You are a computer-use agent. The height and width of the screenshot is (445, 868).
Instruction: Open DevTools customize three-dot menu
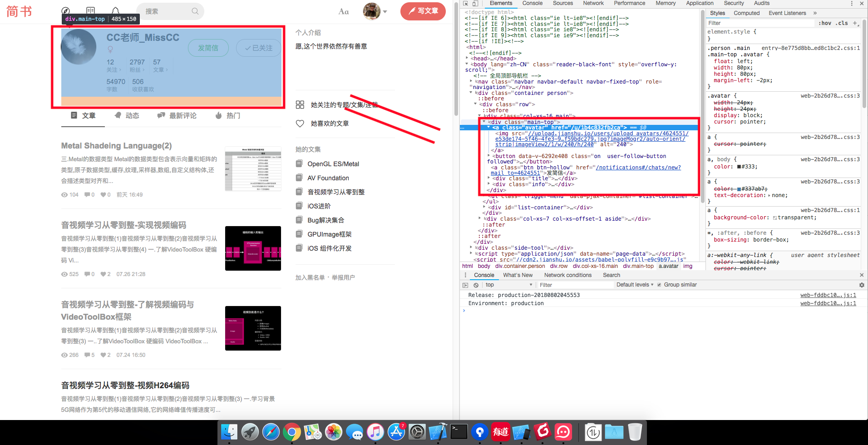coord(852,3)
